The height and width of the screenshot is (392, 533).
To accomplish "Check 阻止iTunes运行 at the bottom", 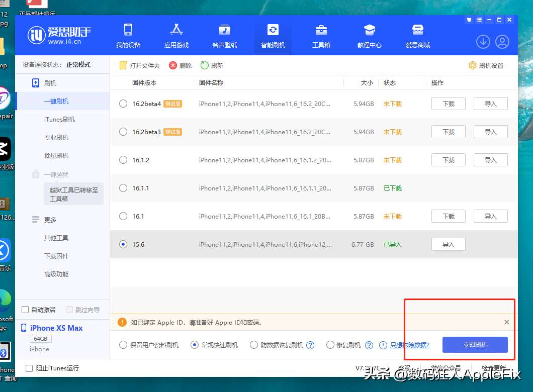I will coord(29,368).
